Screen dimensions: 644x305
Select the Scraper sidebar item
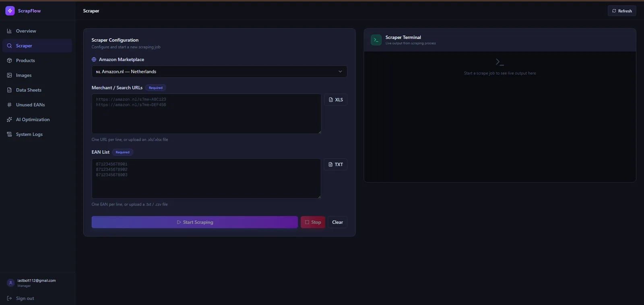37,46
